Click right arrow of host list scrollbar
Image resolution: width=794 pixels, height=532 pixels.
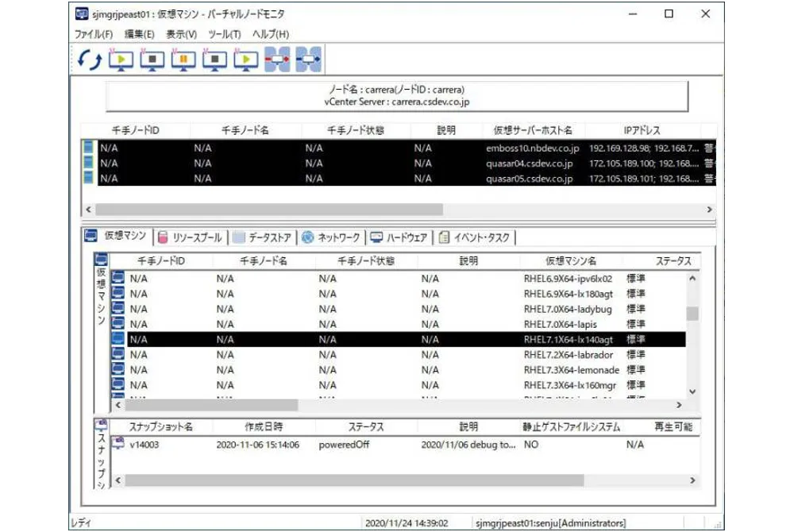coord(709,210)
